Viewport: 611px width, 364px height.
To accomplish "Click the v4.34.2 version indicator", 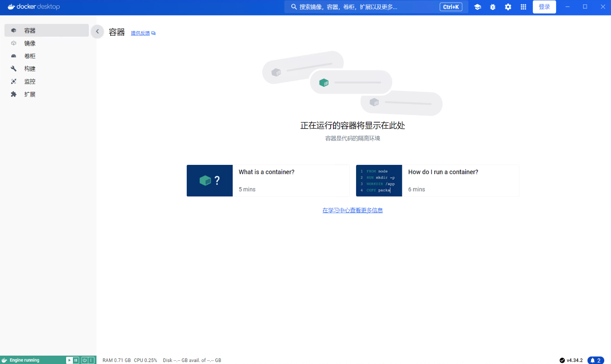I will (x=574, y=360).
